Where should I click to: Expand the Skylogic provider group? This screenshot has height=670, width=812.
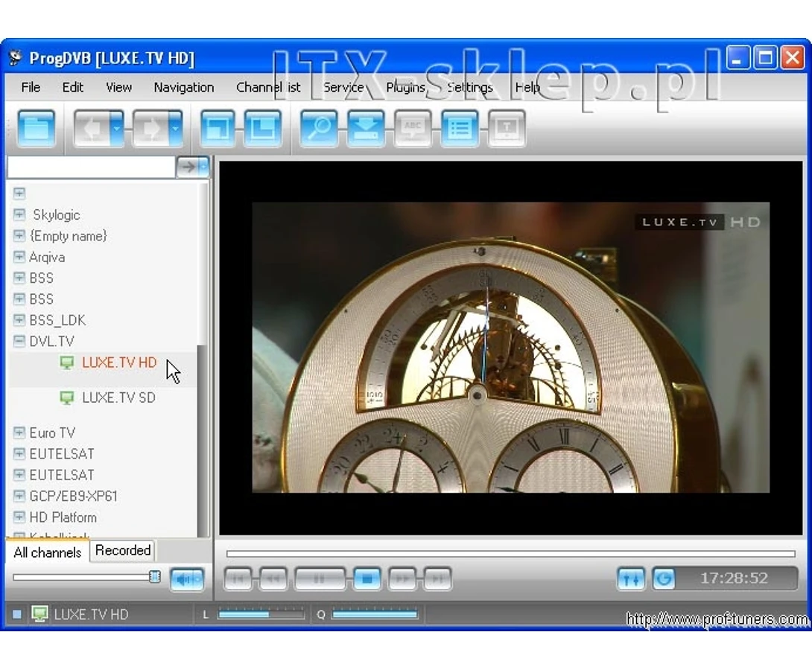pyautogui.click(x=19, y=214)
